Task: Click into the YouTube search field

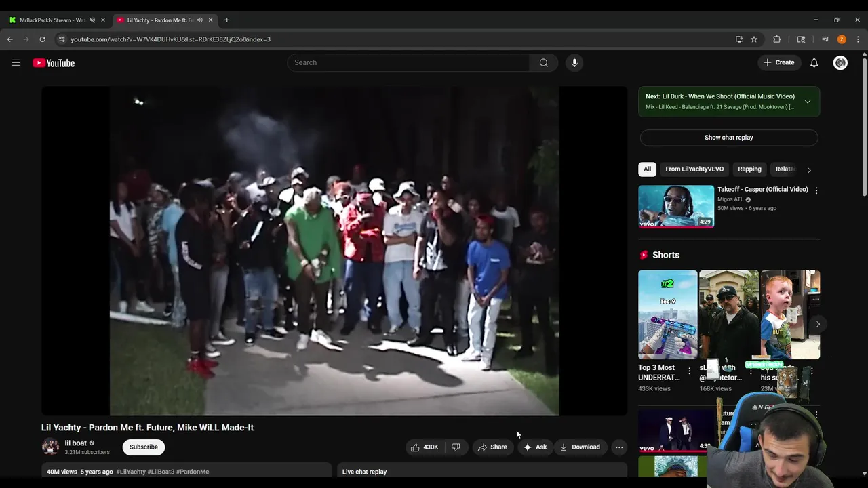Action: click(408, 62)
